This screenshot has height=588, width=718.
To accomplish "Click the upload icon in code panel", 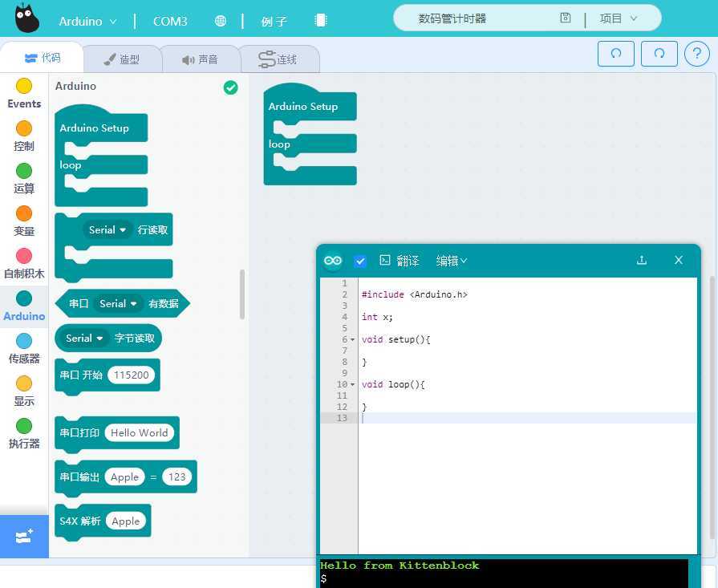I will click(642, 260).
